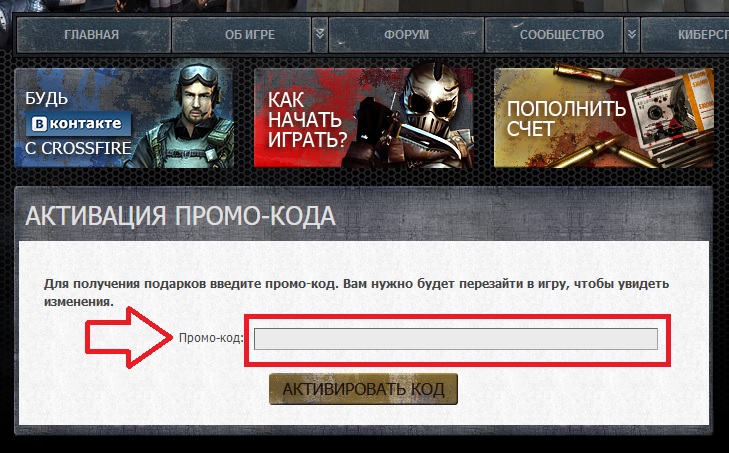Click the АКТИВИРОВАТЬ КОД button
Image resolution: width=729 pixels, height=453 pixels.
[364, 389]
